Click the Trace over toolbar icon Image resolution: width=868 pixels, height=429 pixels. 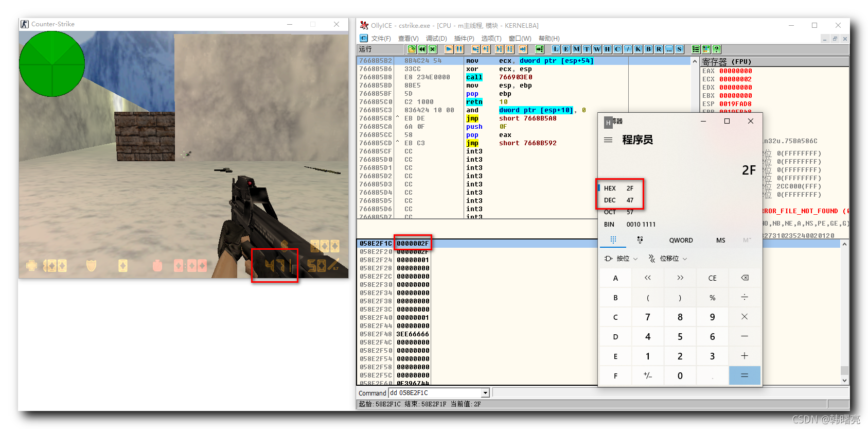(x=509, y=49)
